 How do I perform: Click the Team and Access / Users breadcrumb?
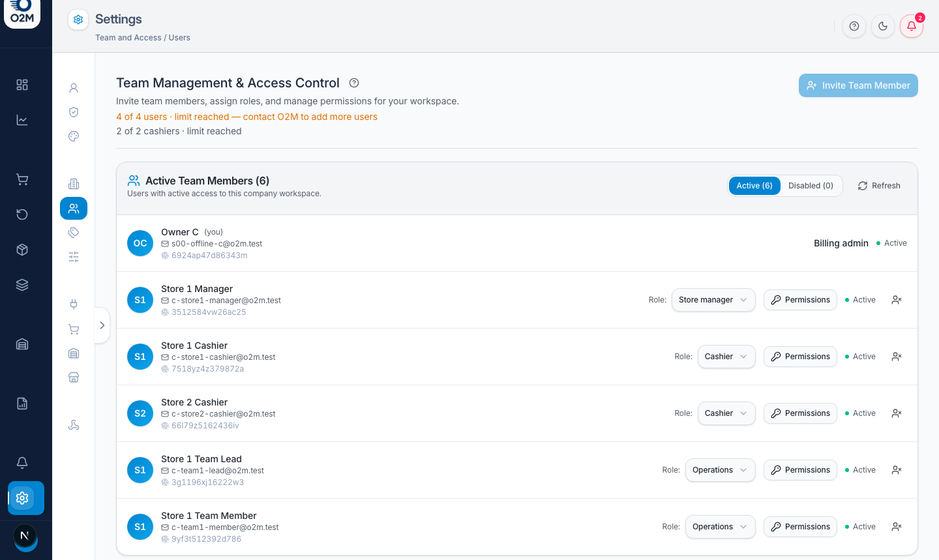pos(143,38)
